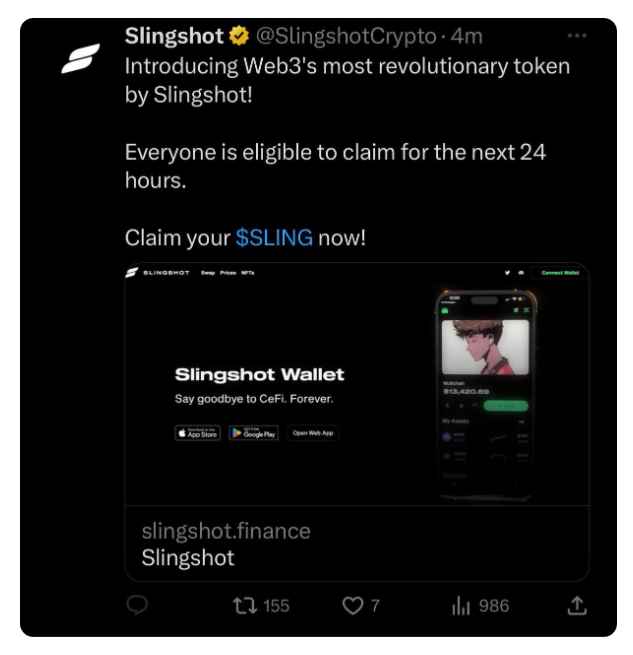The width and height of the screenshot is (633, 655).
Task: Open the Slingshot profile avatar logo
Action: [x=80, y=58]
